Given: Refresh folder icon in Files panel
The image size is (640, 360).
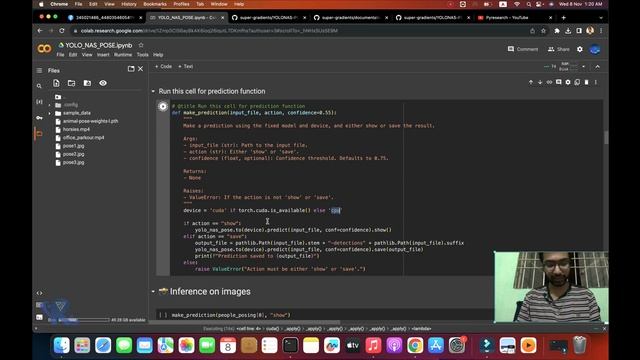Looking at the screenshot, I should (x=71, y=83).
